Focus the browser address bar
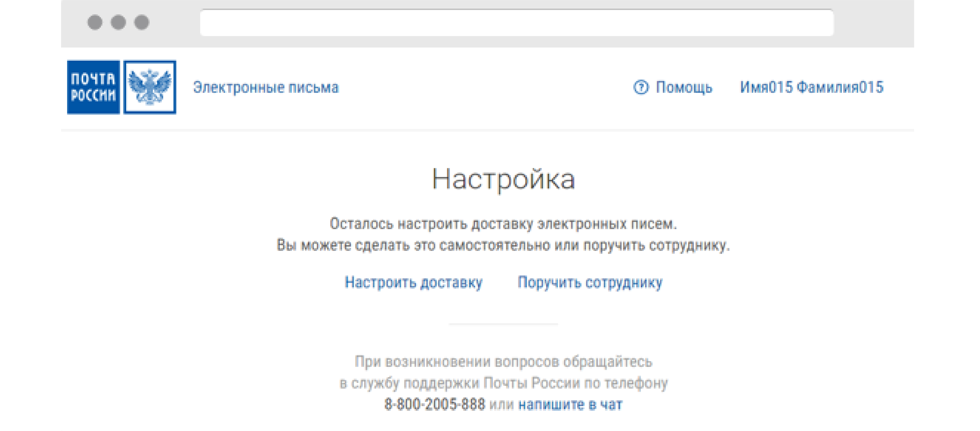Image resolution: width=980 pixels, height=431 pixels. point(516,23)
